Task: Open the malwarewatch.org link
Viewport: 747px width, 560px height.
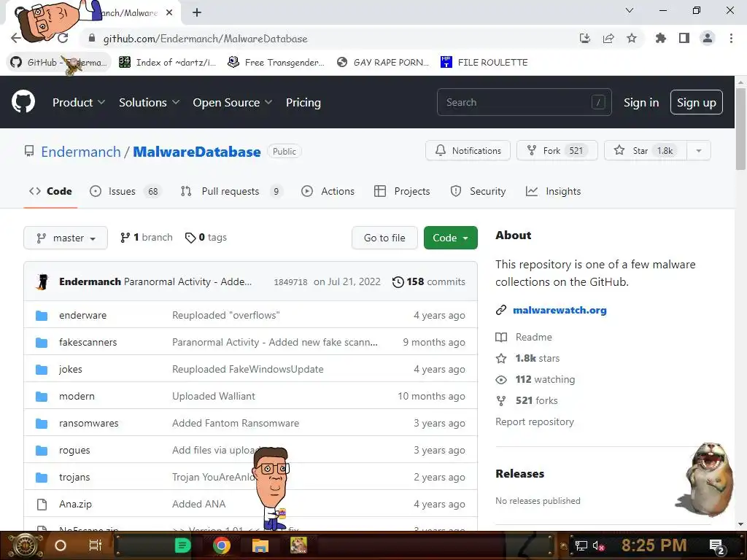Action: [x=560, y=310]
